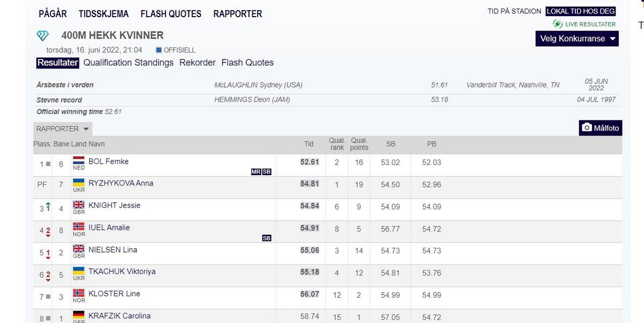This screenshot has height=323, width=644.
Task: Click the Netherlands flag beside BOL Femke
Action: (78, 160)
